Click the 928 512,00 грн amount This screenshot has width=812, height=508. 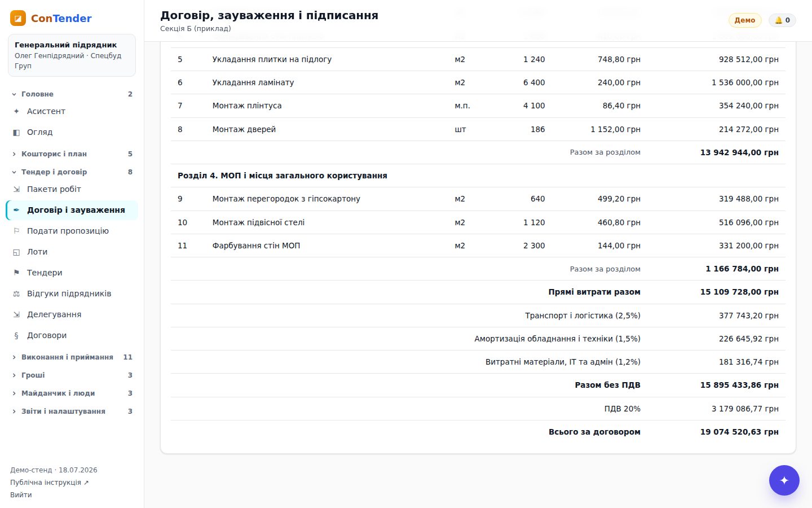[x=749, y=59]
